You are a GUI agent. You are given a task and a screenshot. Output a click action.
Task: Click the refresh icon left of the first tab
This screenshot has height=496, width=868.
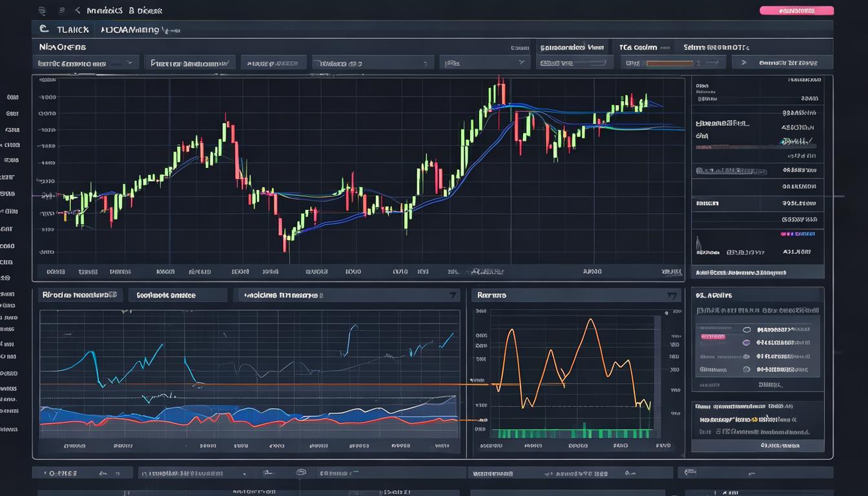(x=44, y=29)
